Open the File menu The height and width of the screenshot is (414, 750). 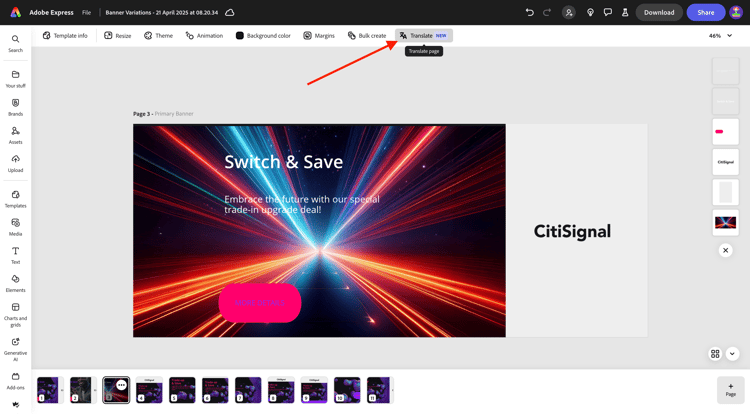86,12
